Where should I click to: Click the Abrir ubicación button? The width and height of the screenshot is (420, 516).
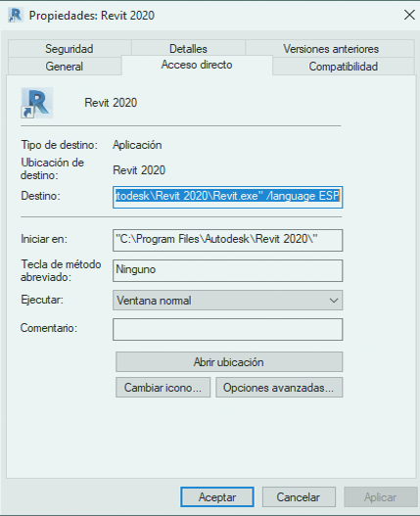click(x=229, y=361)
